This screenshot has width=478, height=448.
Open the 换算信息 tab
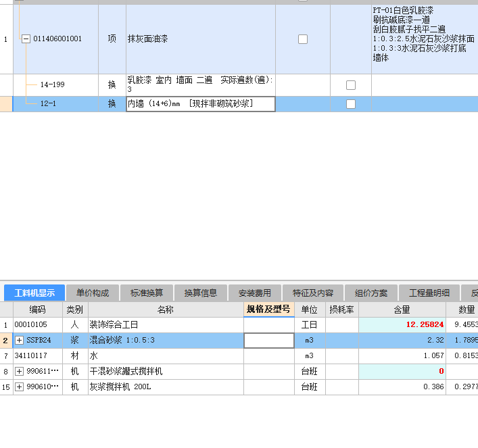[201, 293]
